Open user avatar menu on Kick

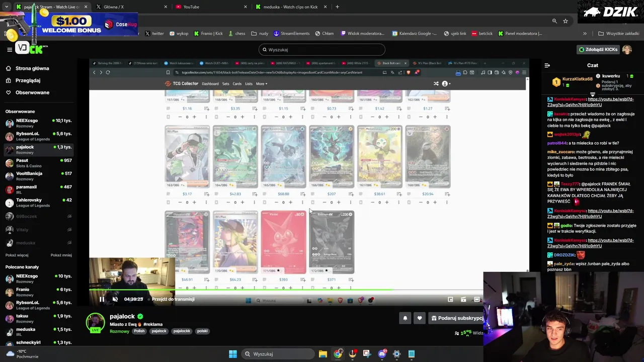[x=627, y=49]
